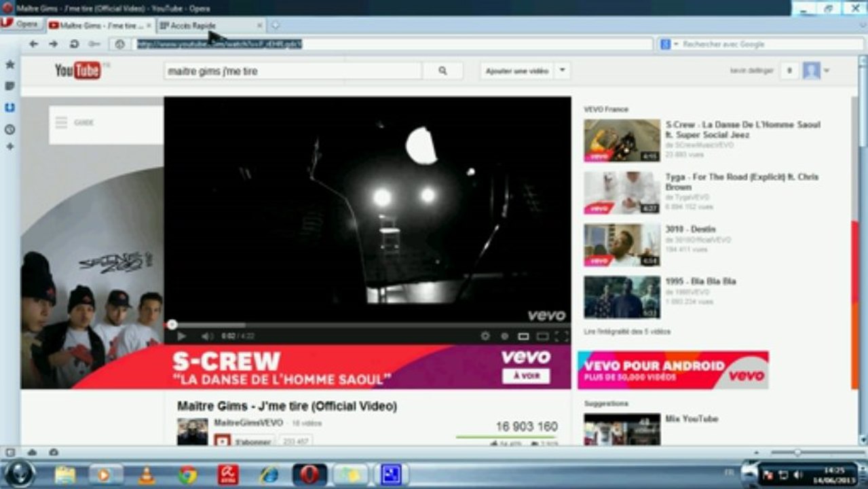Mute the video with the speaker icon
Viewport: 868px width, 489px height.
(206, 336)
